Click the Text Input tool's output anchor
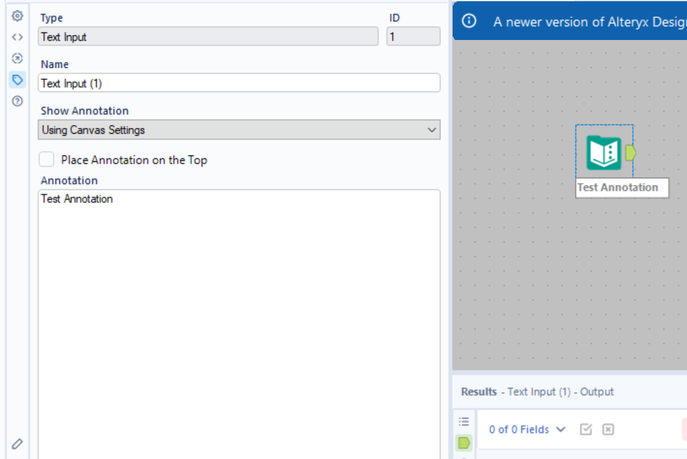The image size is (687, 459). click(x=630, y=153)
